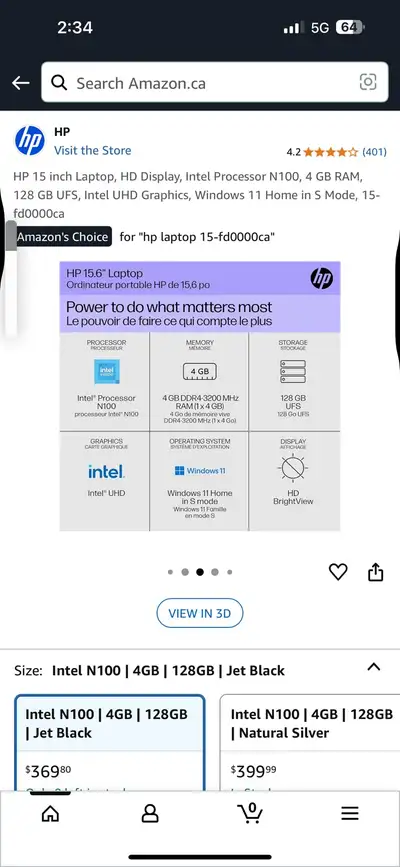Jump to last image carousel dot
400x867 pixels.
pyautogui.click(x=230, y=572)
